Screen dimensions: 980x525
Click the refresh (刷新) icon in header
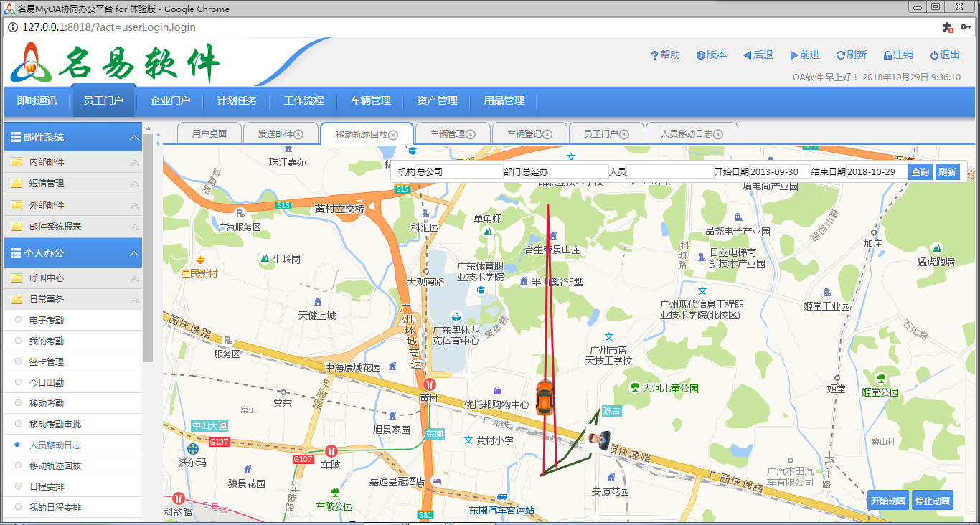tap(841, 55)
